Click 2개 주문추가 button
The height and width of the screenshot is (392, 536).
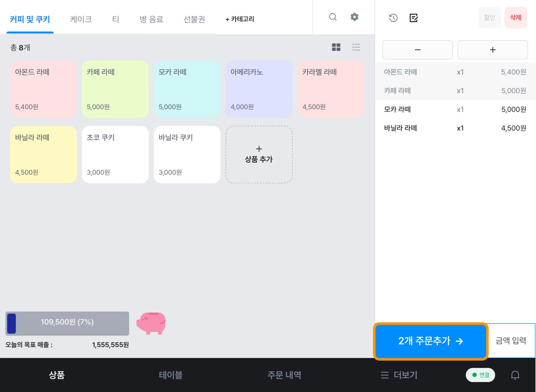431,341
